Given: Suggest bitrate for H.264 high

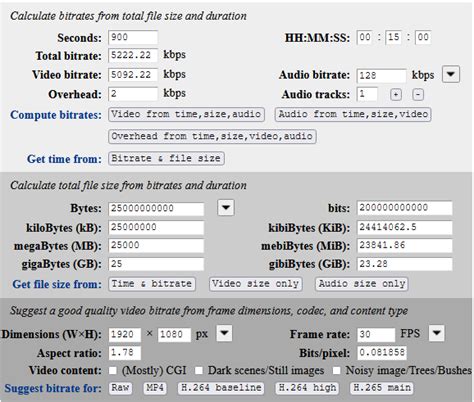Looking at the screenshot, I should tap(307, 388).
